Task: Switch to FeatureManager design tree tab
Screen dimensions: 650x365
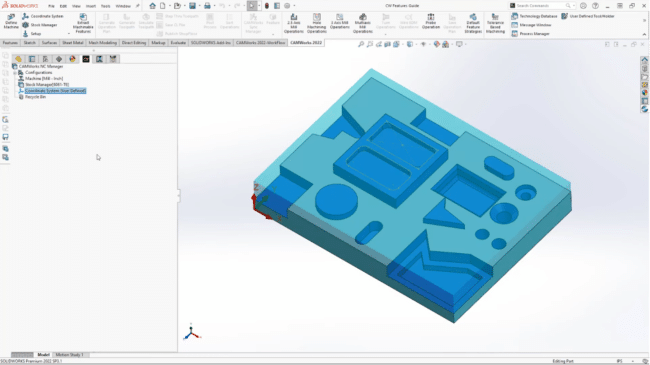Action: point(18,59)
